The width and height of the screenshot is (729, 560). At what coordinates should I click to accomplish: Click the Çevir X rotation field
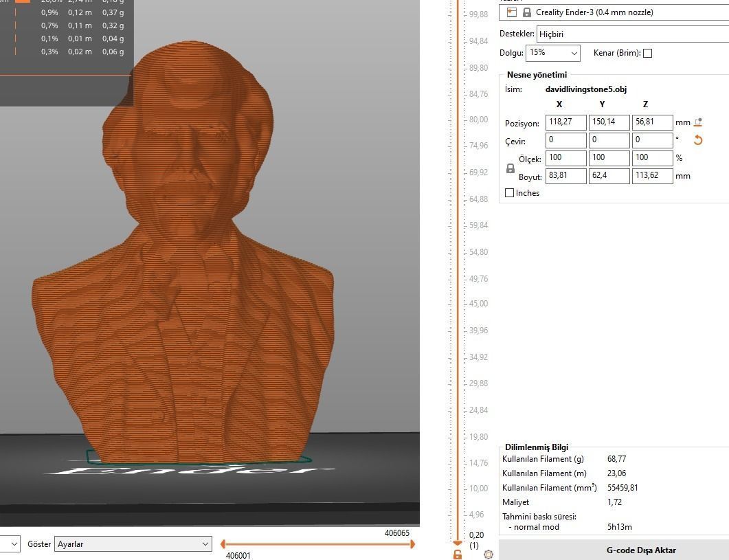click(x=565, y=140)
